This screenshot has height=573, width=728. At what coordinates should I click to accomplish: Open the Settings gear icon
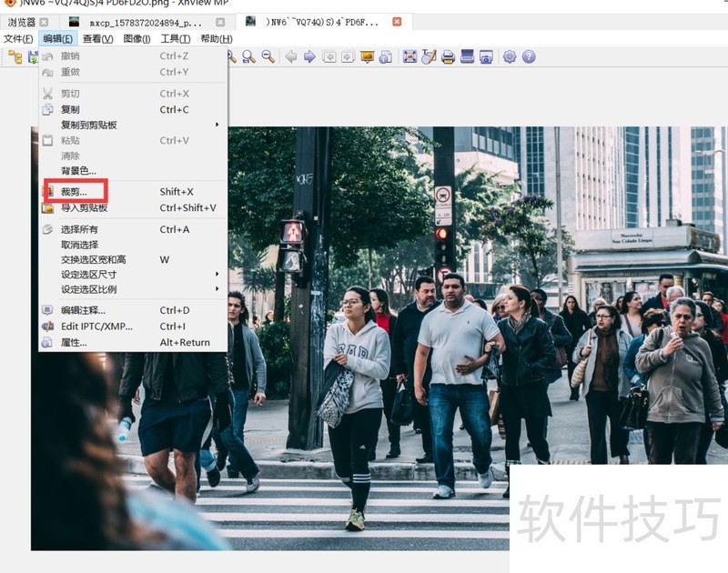(x=509, y=56)
